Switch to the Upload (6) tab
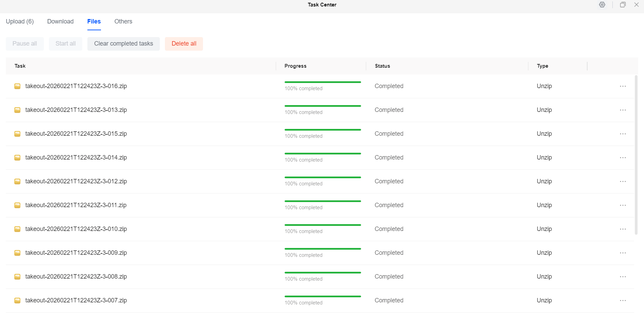Image resolution: width=644 pixels, height=316 pixels. [20, 21]
